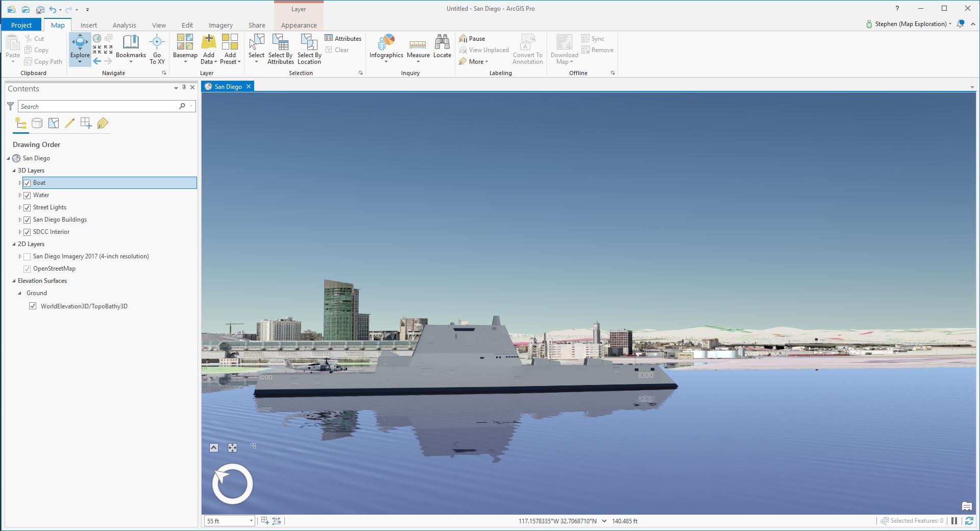Go to previous extent arrow
This screenshot has width=980, height=531.
click(97, 61)
